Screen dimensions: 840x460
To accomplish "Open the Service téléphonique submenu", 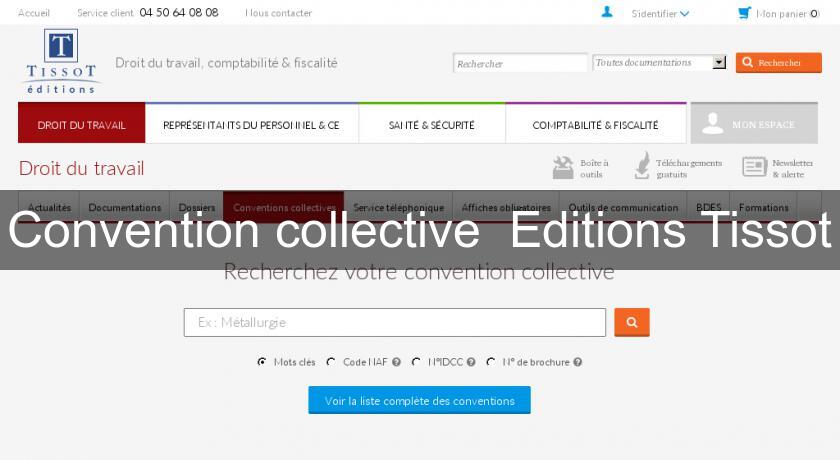I will (399, 207).
